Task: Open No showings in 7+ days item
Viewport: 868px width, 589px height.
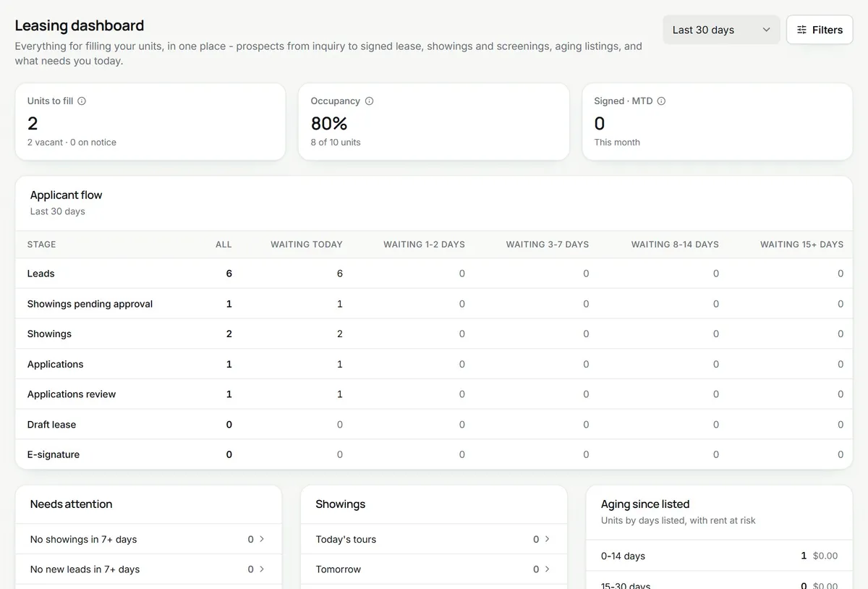Action: 148,539
